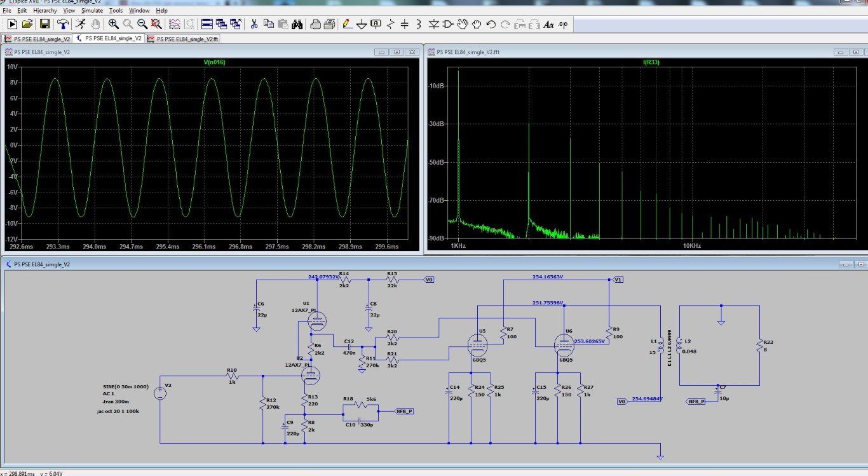
Task: Halt the simulation with the hand icon
Action: point(95,24)
